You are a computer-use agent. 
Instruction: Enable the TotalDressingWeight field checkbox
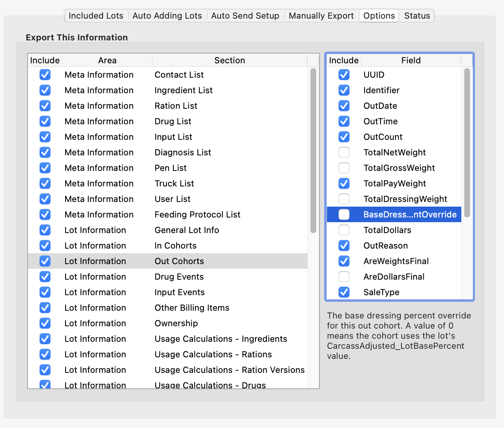point(344,199)
